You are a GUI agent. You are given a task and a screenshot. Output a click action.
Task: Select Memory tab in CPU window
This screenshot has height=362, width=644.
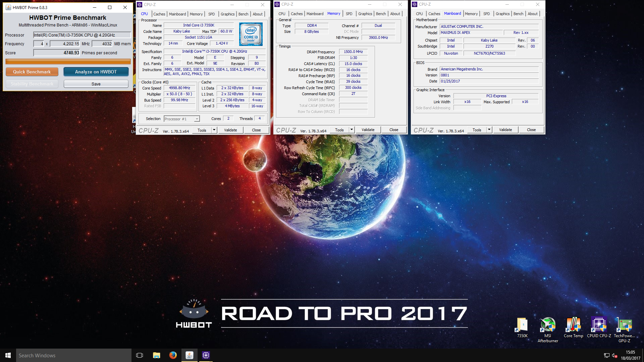(196, 14)
